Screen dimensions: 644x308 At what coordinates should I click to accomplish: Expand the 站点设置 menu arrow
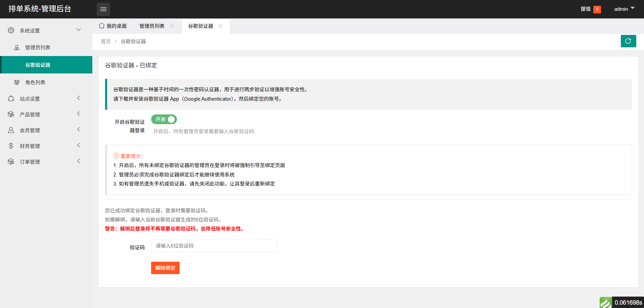pyautogui.click(x=79, y=98)
